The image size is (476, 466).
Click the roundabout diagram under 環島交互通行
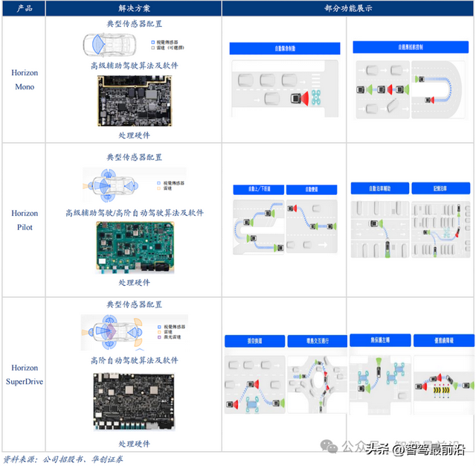[x=318, y=385]
